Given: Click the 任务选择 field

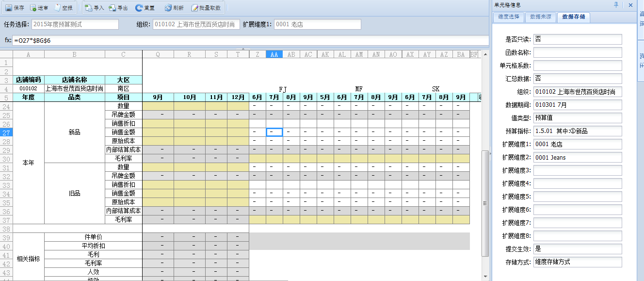Looking at the screenshot, I should coord(75,24).
